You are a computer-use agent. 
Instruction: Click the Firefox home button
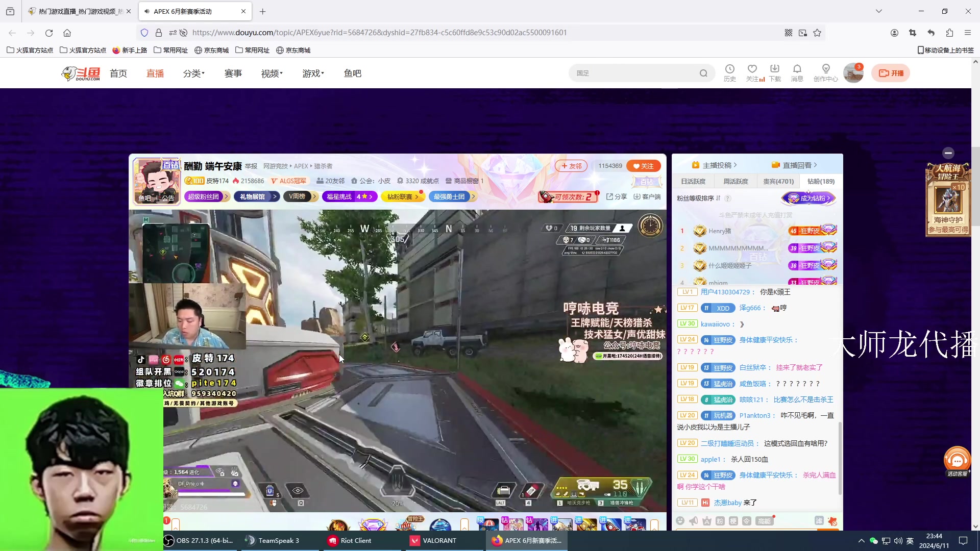click(x=67, y=33)
